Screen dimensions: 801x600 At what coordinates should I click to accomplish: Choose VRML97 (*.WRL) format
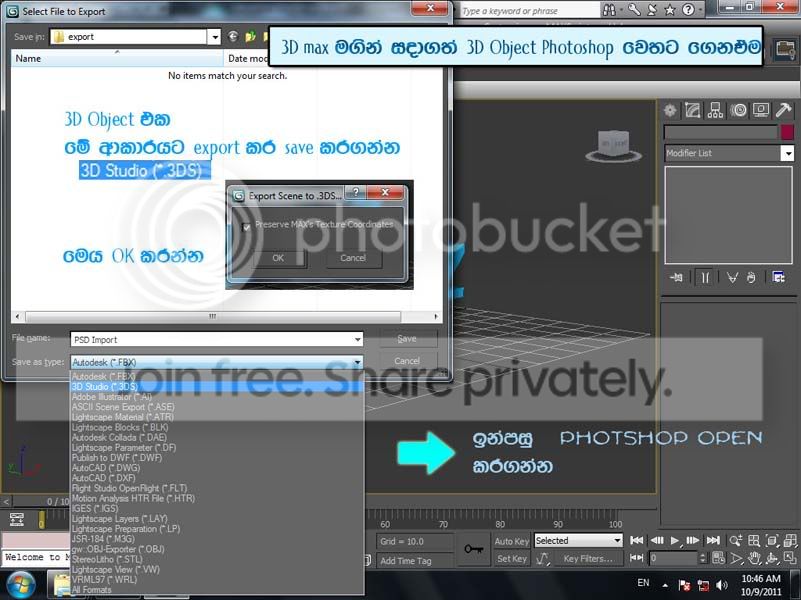[x=217, y=580]
